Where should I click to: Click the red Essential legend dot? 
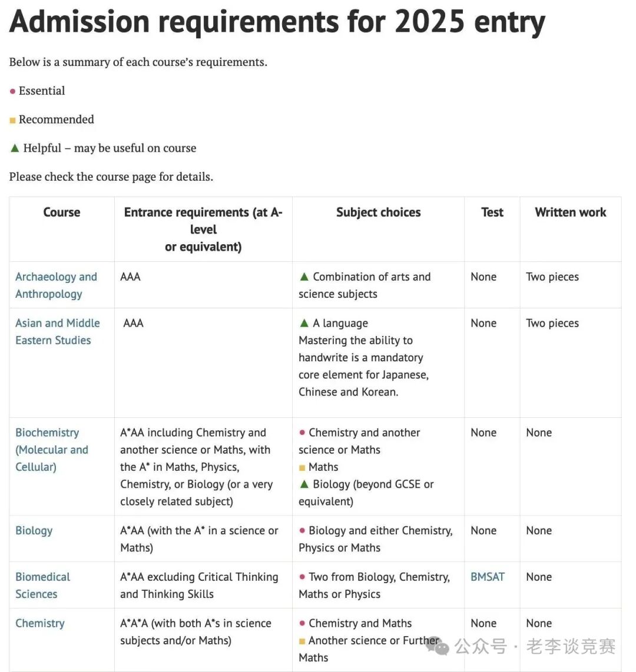[x=12, y=92]
